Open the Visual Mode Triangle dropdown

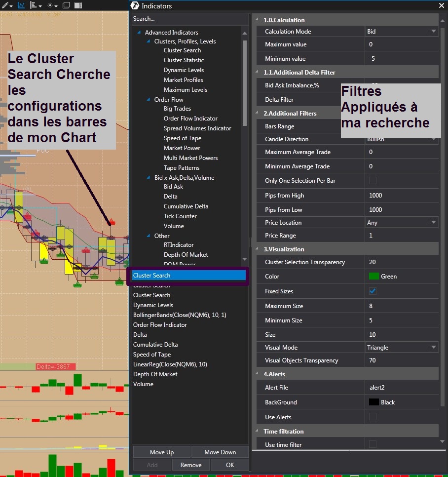433,348
